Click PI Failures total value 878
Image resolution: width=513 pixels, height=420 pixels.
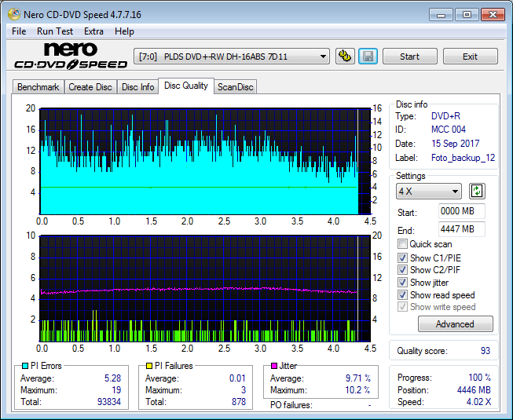pyautogui.click(x=239, y=402)
